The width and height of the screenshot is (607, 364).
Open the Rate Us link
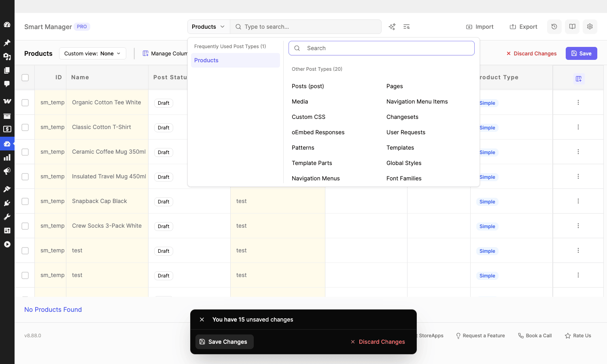coord(578,336)
